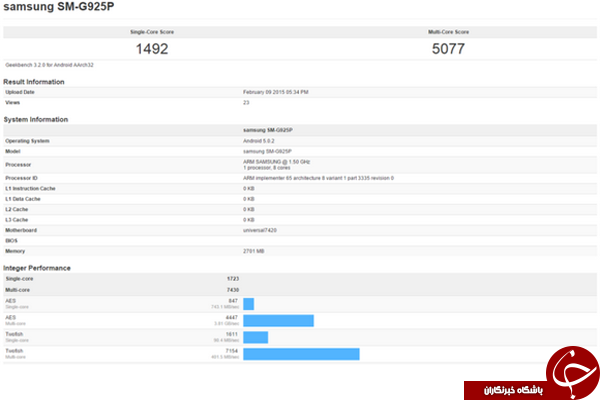The height and width of the screenshot is (400, 600).
Task: Click the "Model" row label
Action: click(13, 151)
